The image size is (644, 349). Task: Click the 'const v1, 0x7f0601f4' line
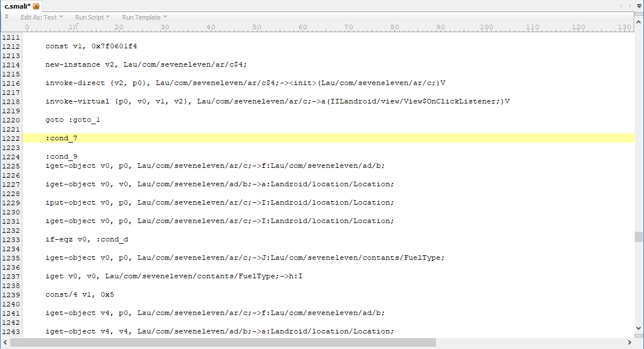pos(91,46)
